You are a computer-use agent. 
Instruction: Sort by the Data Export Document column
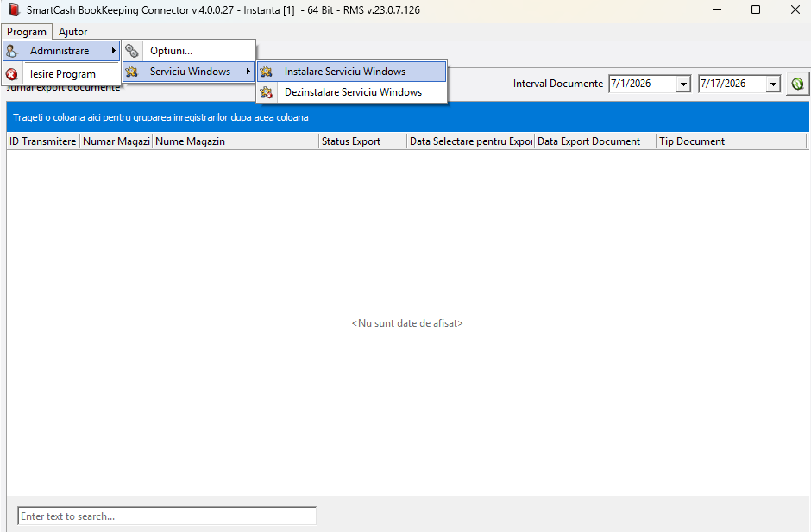click(x=595, y=141)
